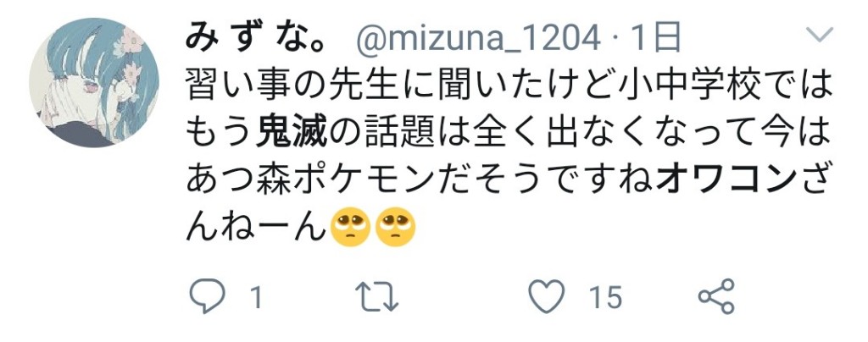This screenshot has width=868, height=342.
Task: Click the text んねーん before the emojis
Action: 256,229
